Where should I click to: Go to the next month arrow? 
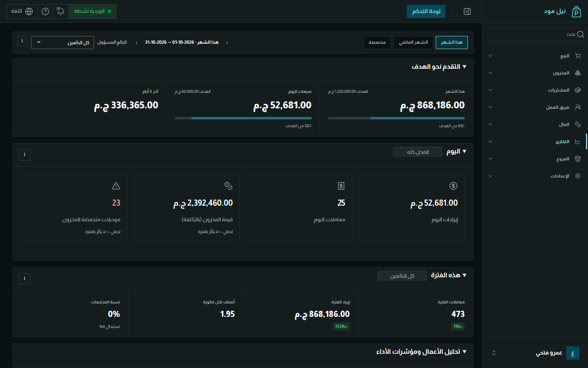pyautogui.click(x=136, y=43)
